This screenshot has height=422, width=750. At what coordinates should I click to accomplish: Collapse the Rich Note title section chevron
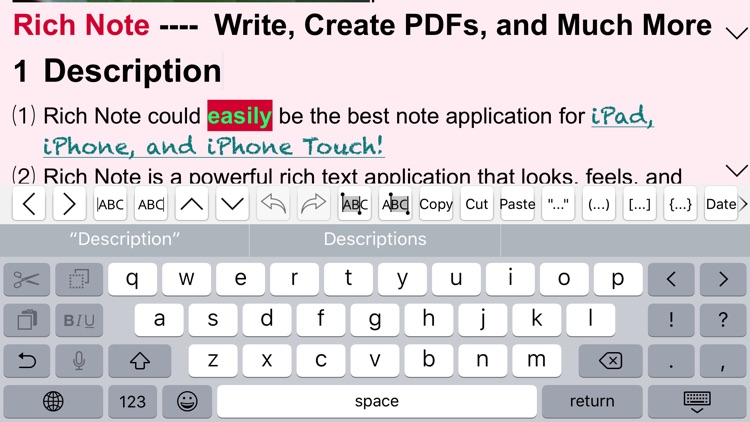pyautogui.click(x=737, y=33)
